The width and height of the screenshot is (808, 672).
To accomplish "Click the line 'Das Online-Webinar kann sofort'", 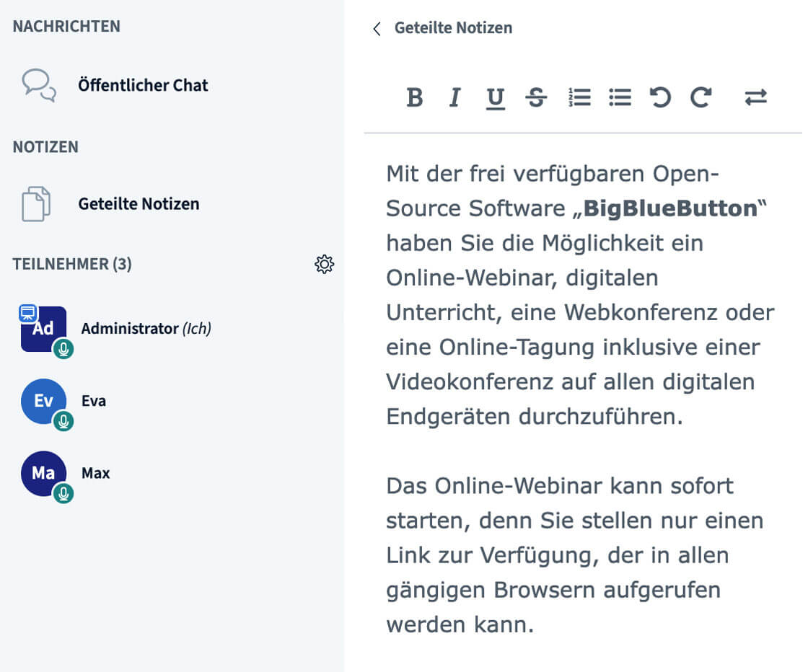I will click(x=560, y=486).
